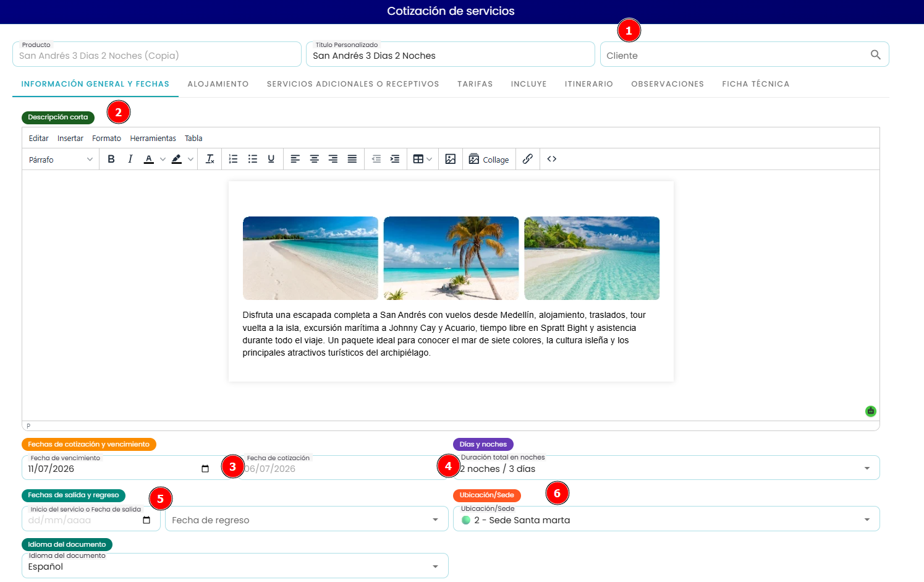Click the insert image icon
This screenshot has height=582, width=924.
pos(451,159)
